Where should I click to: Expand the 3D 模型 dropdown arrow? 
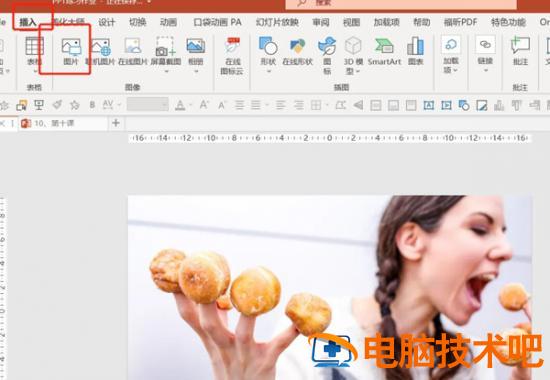pyautogui.click(x=358, y=71)
